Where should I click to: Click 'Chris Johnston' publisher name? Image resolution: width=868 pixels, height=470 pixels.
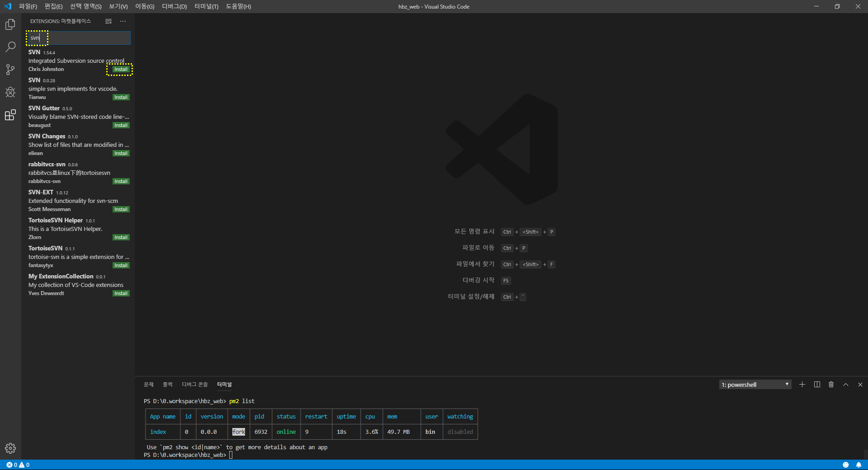pos(46,70)
